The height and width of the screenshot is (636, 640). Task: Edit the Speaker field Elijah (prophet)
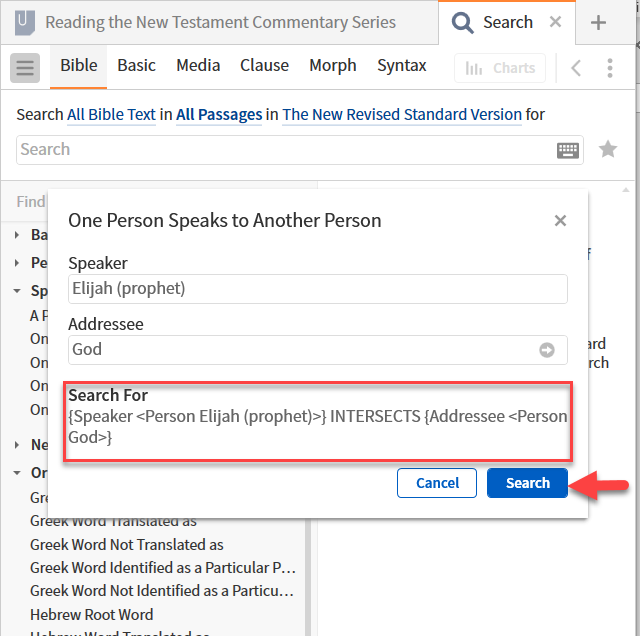318,289
